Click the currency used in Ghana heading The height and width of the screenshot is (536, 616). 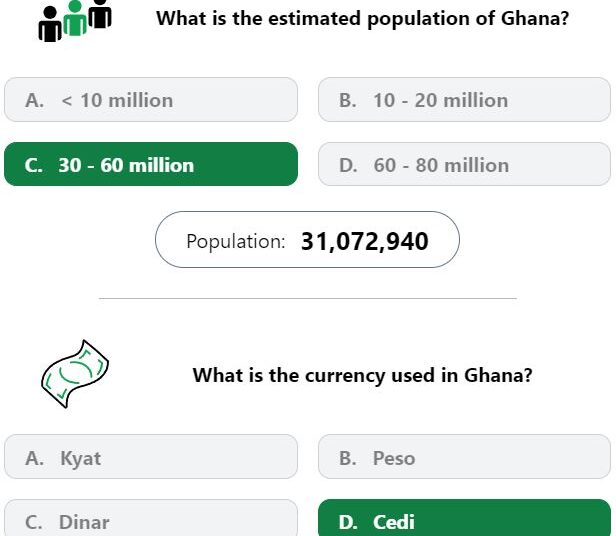tap(363, 375)
